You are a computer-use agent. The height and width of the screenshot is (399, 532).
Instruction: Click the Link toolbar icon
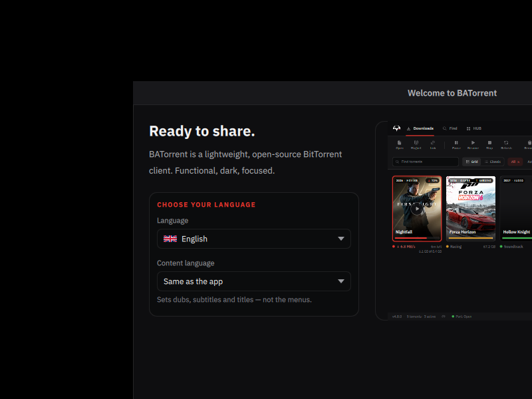433,145
